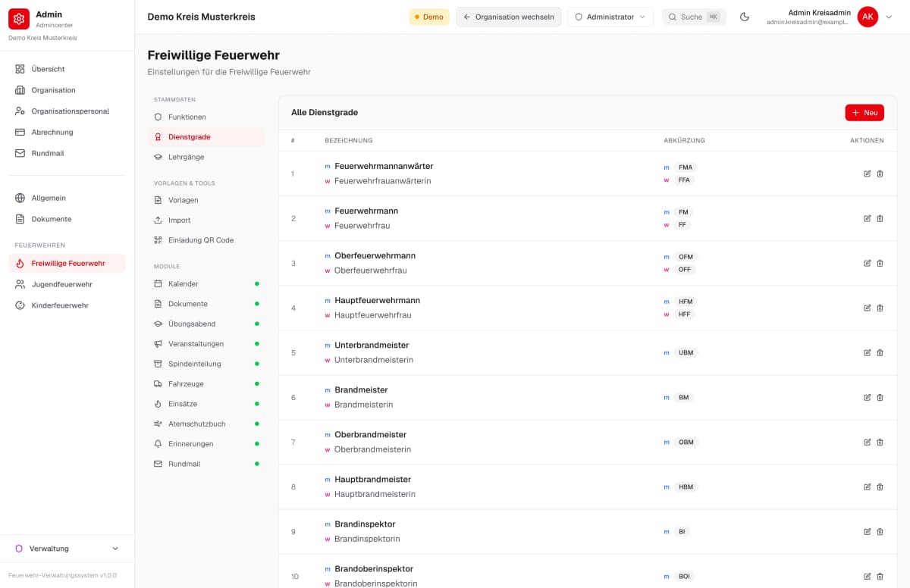Open Kinderfeuerwehr section

[67, 305]
